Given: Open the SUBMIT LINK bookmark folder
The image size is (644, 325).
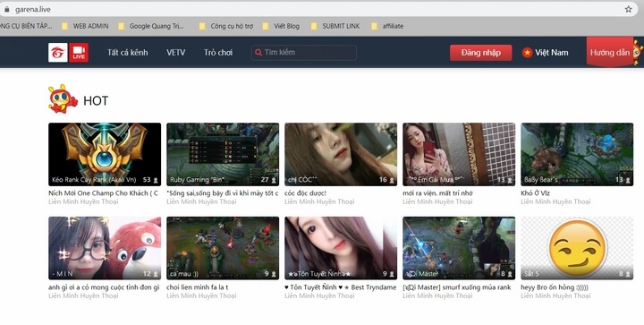Looking at the screenshot, I should (335, 26).
